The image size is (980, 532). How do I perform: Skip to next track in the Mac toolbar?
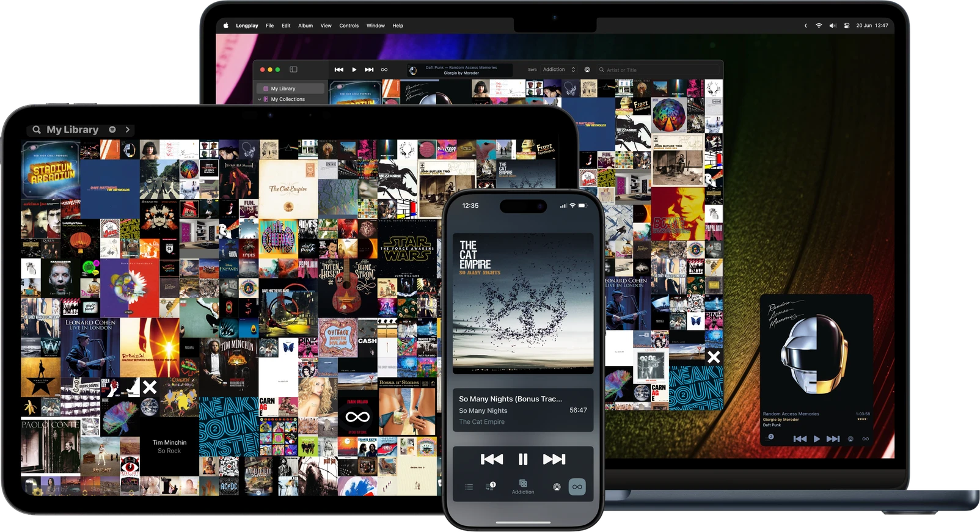(x=369, y=70)
